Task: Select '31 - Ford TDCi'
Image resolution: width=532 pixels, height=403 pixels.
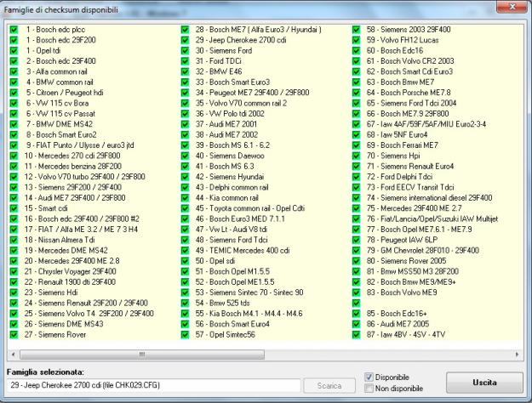Action: [218, 61]
